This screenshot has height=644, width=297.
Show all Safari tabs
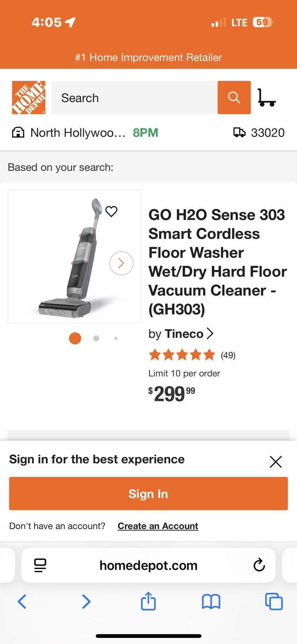pyautogui.click(x=274, y=601)
